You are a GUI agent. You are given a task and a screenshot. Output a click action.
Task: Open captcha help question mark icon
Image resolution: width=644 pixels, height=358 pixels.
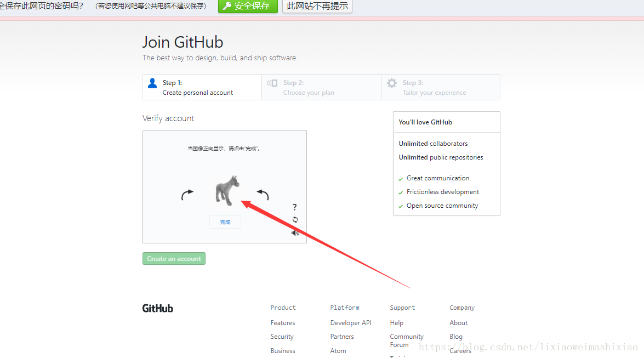click(x=294, y=207)
